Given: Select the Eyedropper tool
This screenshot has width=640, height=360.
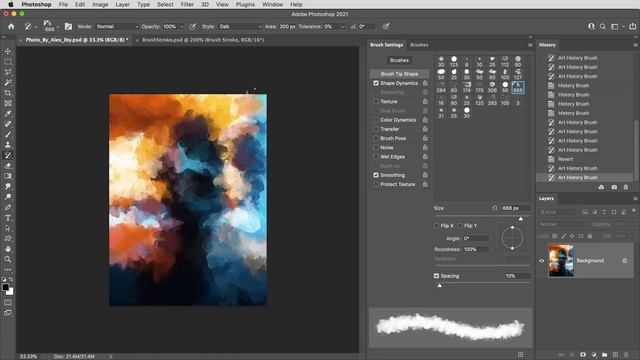Looking at the screenshot, I should (x=8, y=113).
